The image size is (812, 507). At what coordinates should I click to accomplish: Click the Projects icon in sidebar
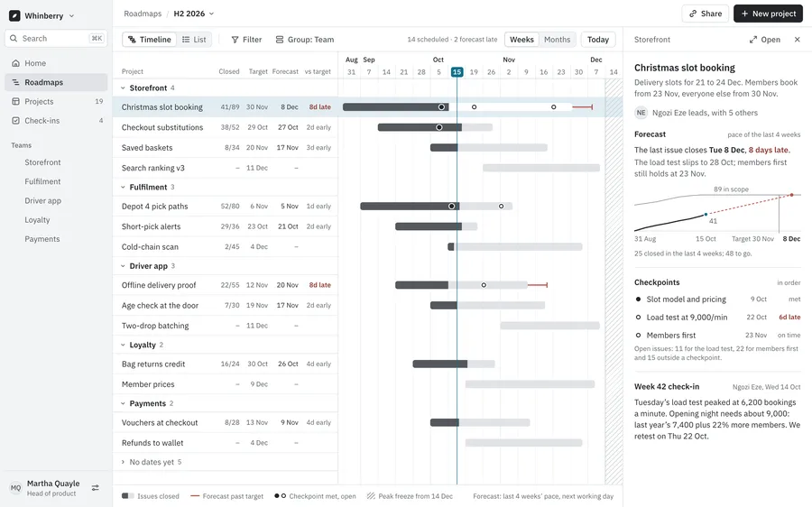pos(15,102)
